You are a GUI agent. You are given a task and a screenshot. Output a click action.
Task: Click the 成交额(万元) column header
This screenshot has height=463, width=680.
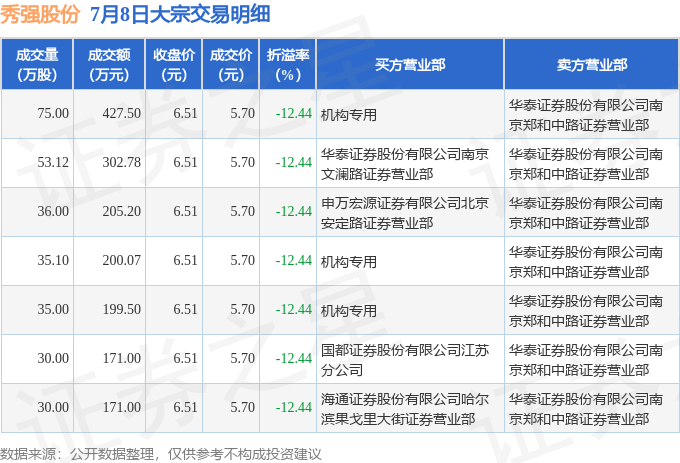click(109, 64)
